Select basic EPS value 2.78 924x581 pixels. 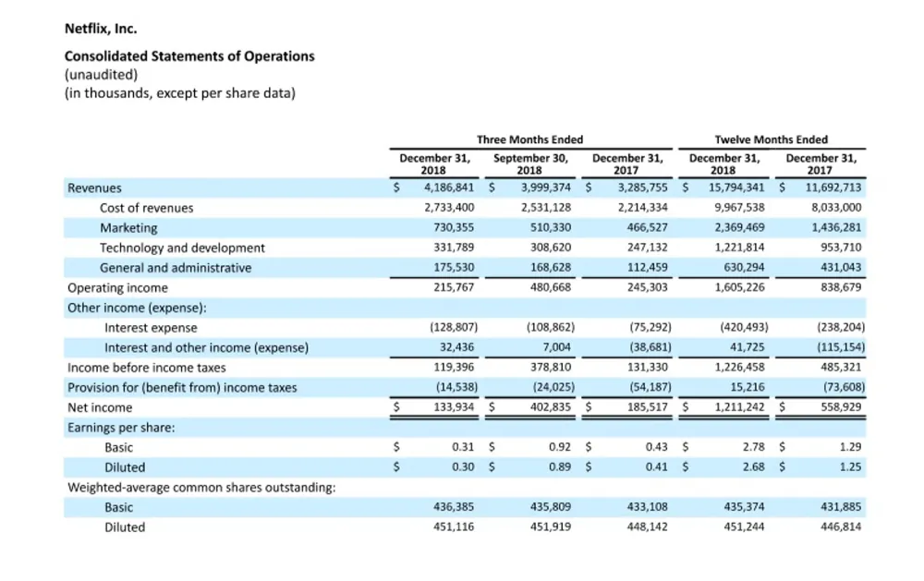click(x=754, y=447)
